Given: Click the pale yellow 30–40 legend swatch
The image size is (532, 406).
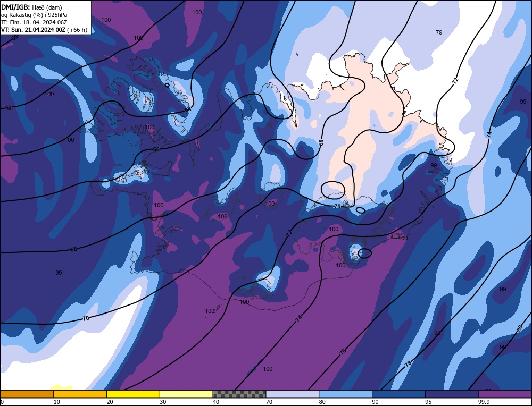Looking at the screenshot, I should tap(186, 394).
